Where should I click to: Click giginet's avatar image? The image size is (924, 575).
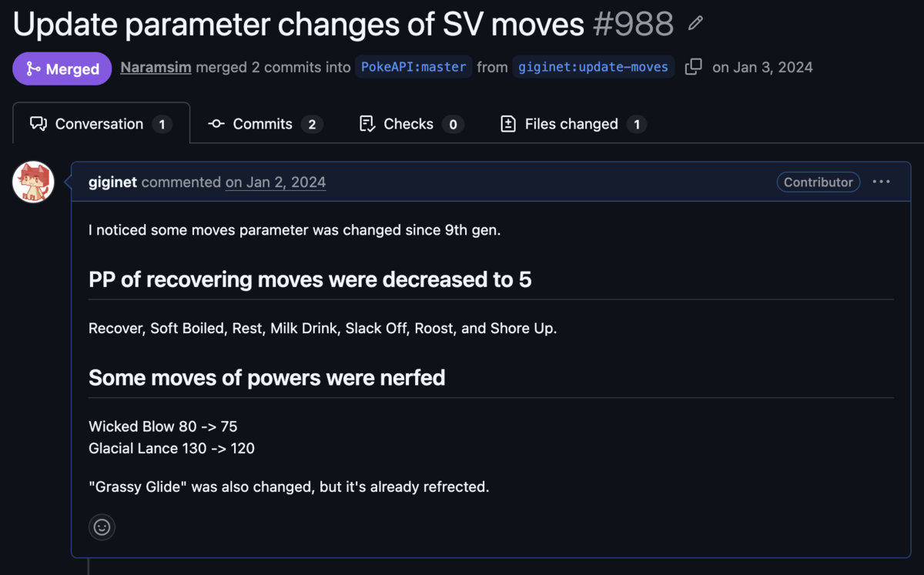point(33,182)
